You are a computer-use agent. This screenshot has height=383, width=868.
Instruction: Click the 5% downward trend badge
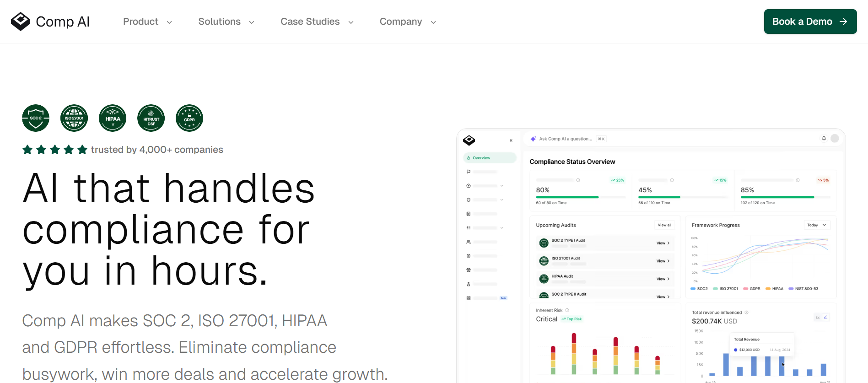[x=823, y=180]
